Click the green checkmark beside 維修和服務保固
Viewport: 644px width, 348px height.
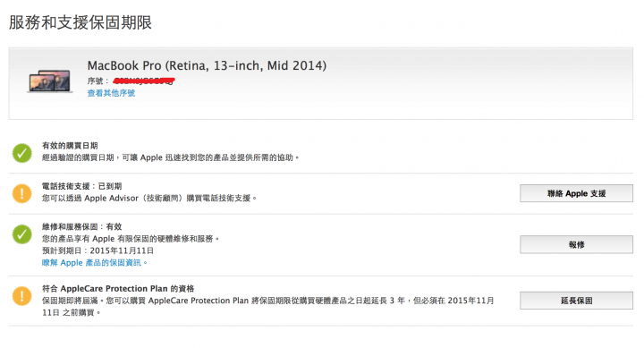(x=22, y=234)
